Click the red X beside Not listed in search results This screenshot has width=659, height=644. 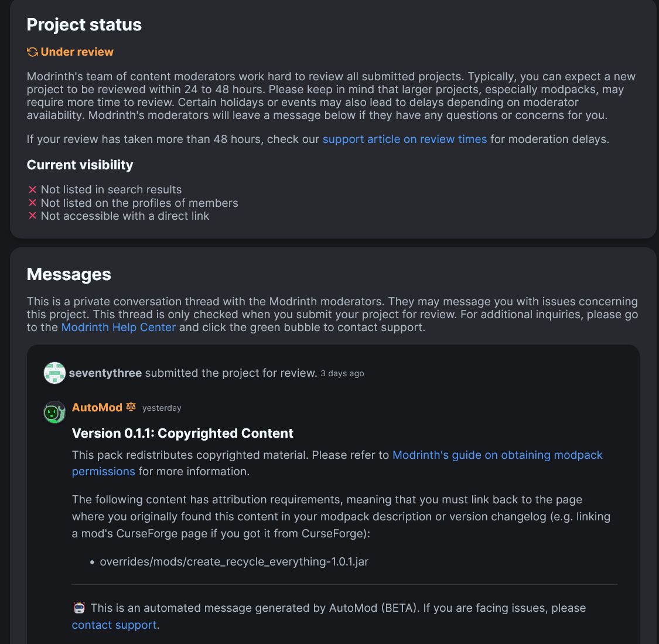[32, 190]
